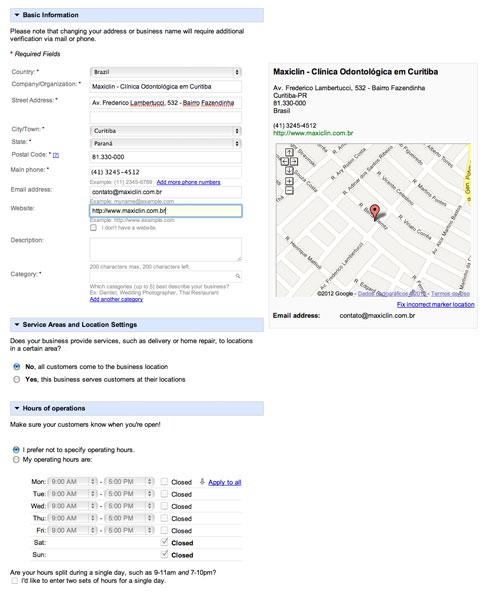The width and height of the screenshot is (500, 593).
Task: Open Tuesday opening time dropdown
Action: coord(73,494)
